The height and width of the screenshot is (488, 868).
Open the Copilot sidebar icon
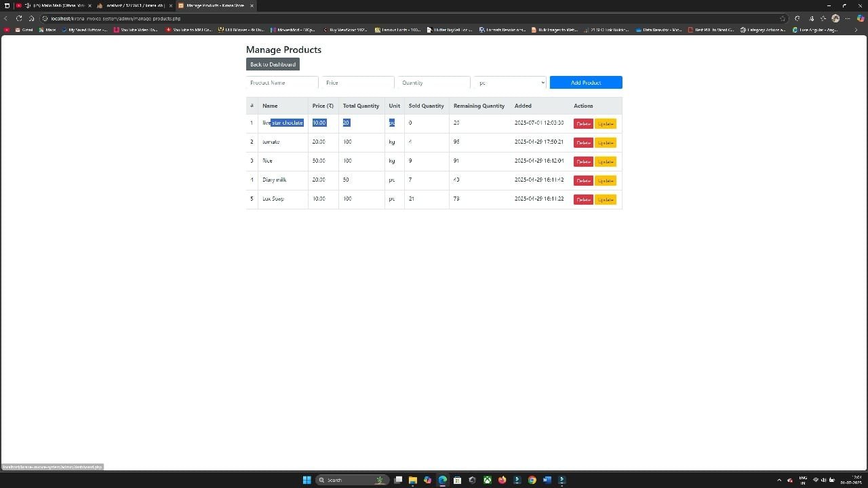(860, 18)
